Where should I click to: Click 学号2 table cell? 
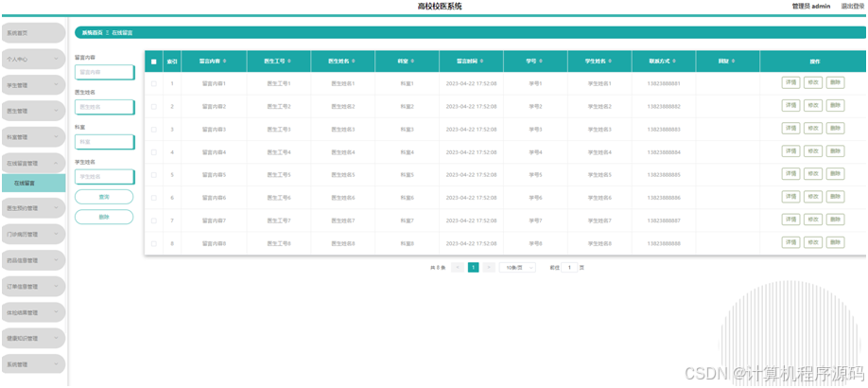pos(535,106)
